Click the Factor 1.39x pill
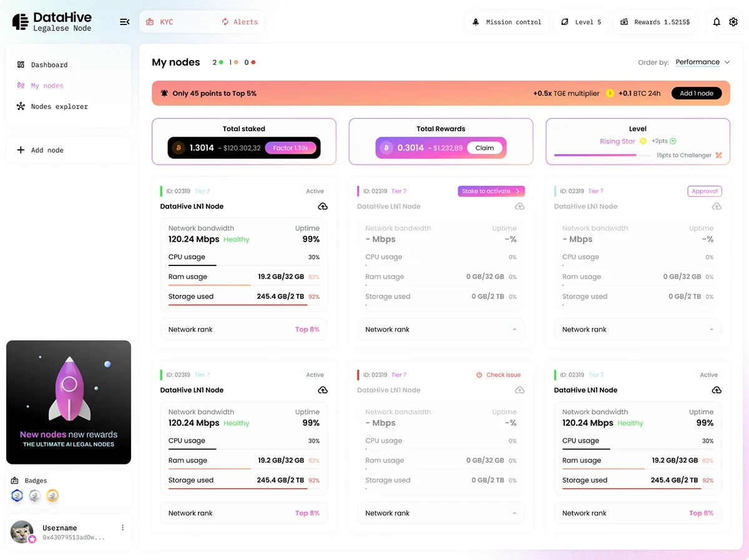 [x=291, y=148]
